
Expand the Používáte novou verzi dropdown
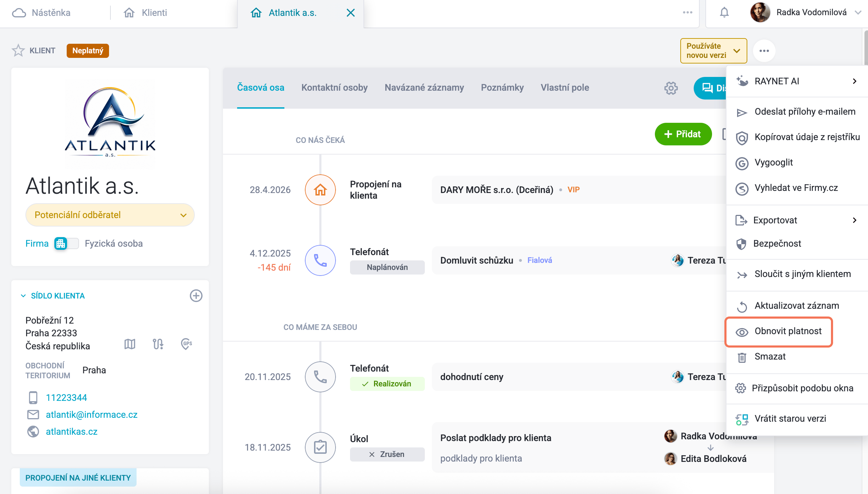click(713, 51)
